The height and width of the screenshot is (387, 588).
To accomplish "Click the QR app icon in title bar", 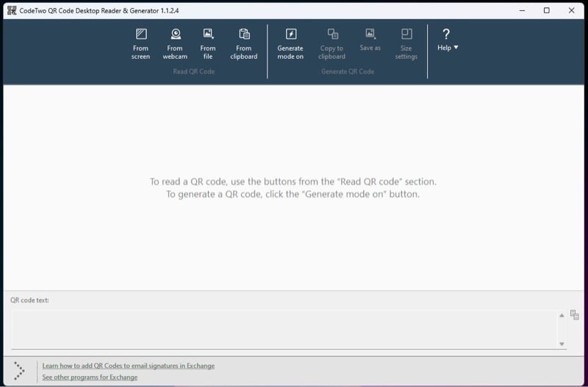I will point(12,10).
